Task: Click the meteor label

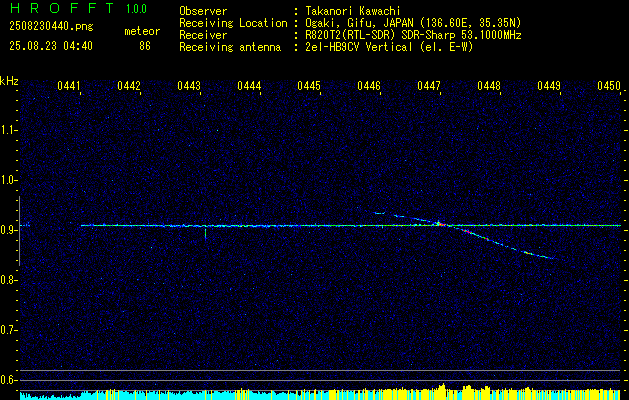Action: point(142,31)
